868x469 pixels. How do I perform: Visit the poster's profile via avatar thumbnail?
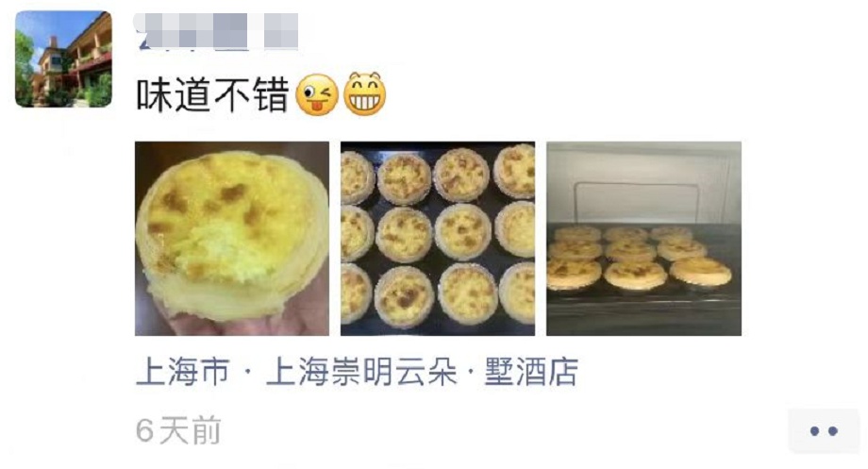pos(63,59)
